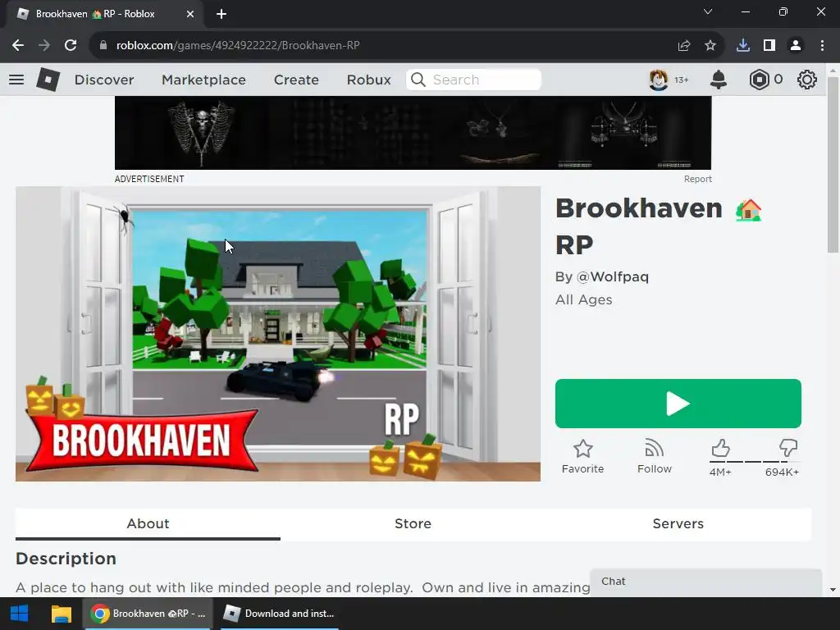Click the Description heading
The width and height of the screenshot is (840, 630).
point(66,558)
